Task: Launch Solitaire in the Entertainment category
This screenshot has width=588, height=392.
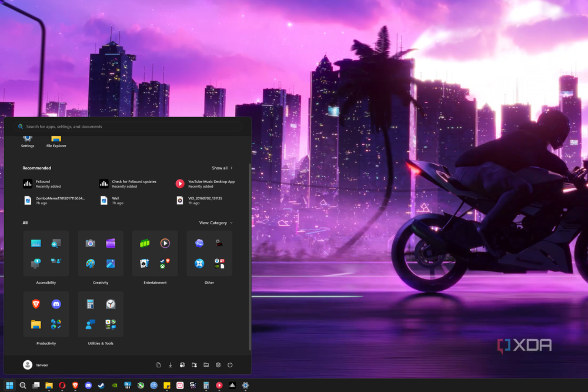Action: 145,264
